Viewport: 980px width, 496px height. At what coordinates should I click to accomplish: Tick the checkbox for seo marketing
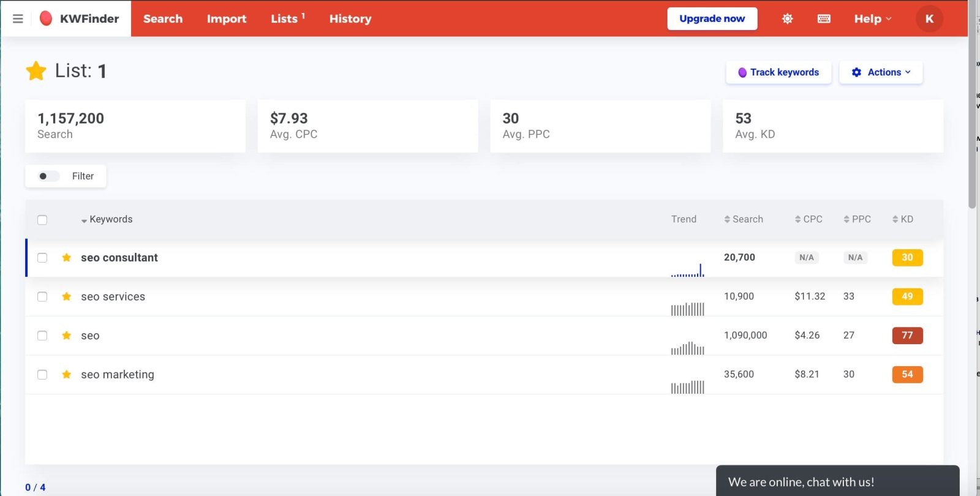(42, 375)
